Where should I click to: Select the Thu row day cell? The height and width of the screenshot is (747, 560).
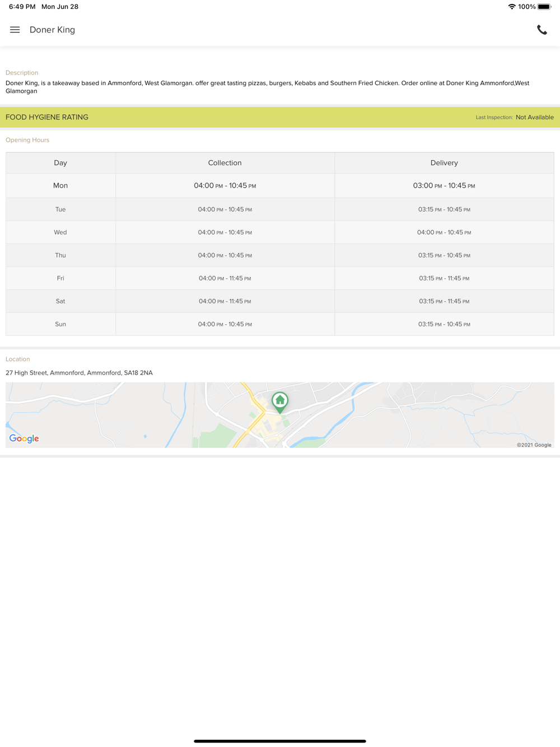pyautogui.click(x=60, y=255)
